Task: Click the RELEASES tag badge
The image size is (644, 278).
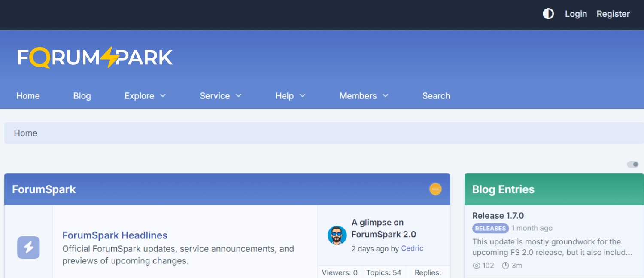Action: click(490, 228)
